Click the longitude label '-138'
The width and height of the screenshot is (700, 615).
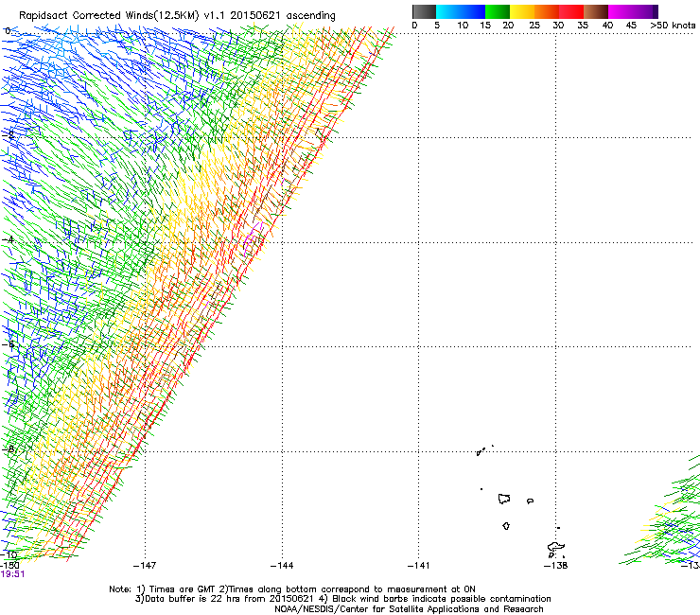tap(556, 566)
